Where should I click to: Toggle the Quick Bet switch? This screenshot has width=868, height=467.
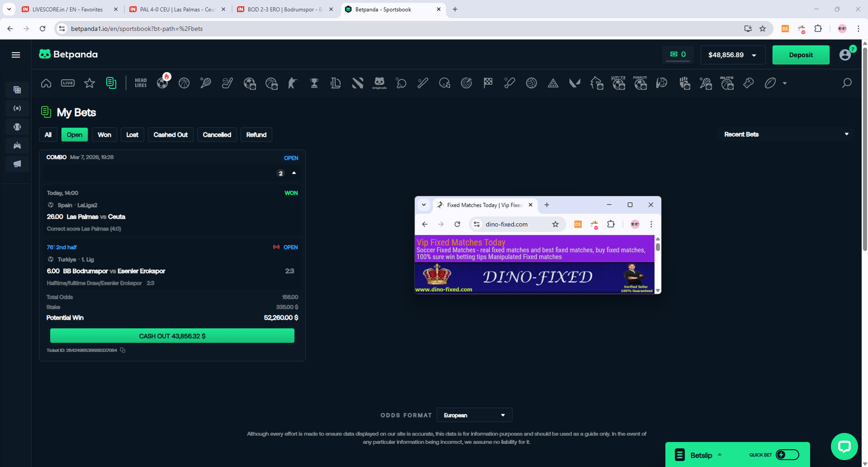(787, 455)
